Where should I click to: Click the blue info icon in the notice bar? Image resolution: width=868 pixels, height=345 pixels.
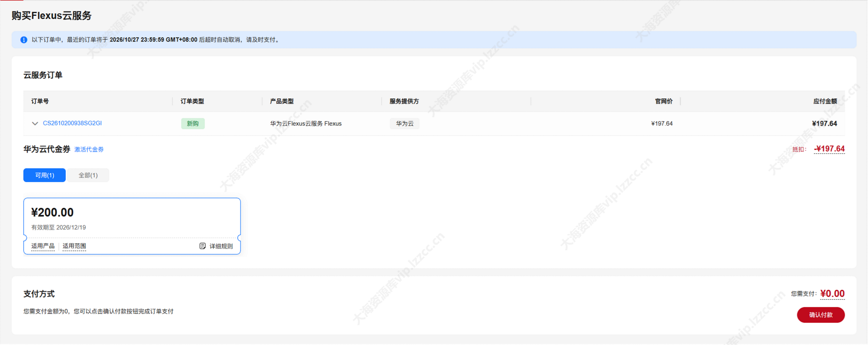24,40
